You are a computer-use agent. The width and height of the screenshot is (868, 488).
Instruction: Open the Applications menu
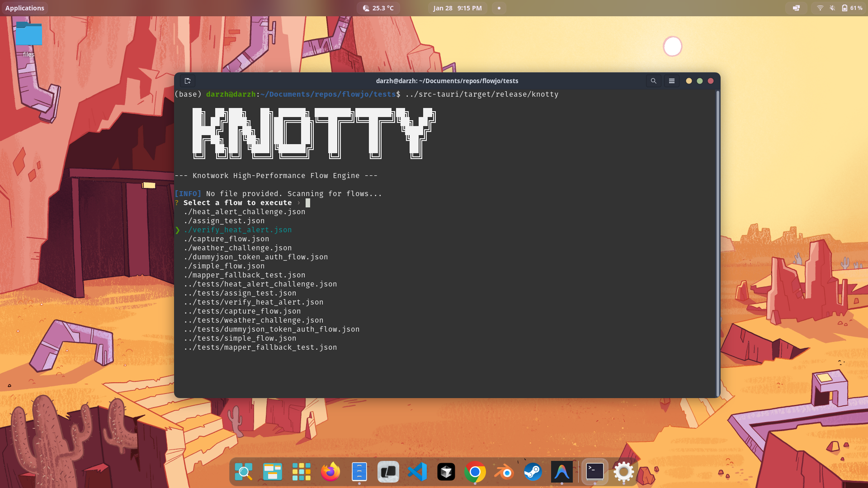pos(25,8)
